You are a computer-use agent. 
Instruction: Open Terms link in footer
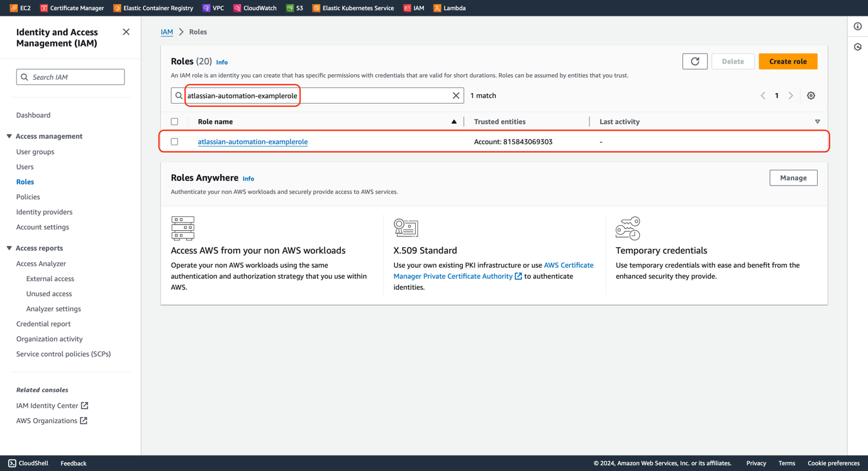pos(787,463)
